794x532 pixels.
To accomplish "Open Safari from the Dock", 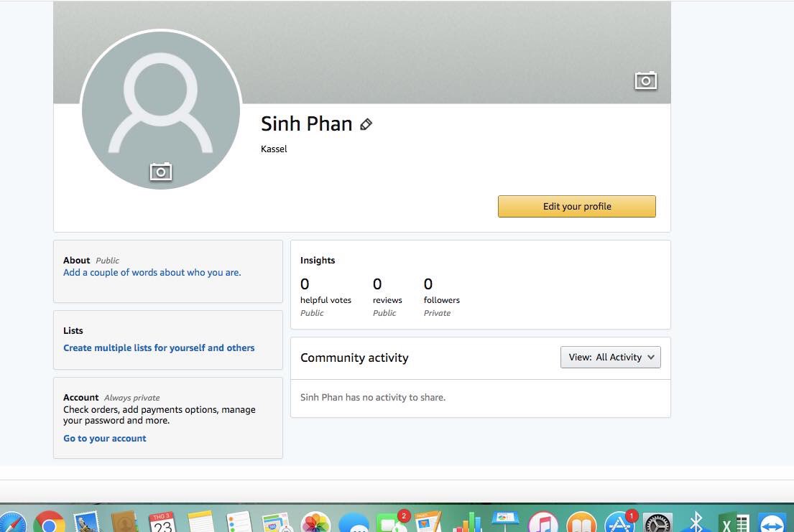I will [12, 523].
